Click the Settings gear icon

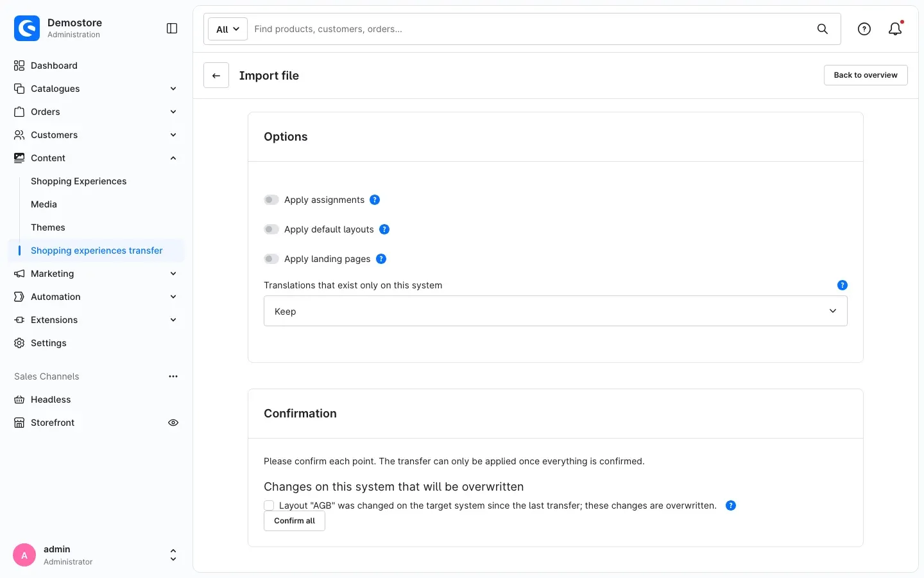(19, 343)
